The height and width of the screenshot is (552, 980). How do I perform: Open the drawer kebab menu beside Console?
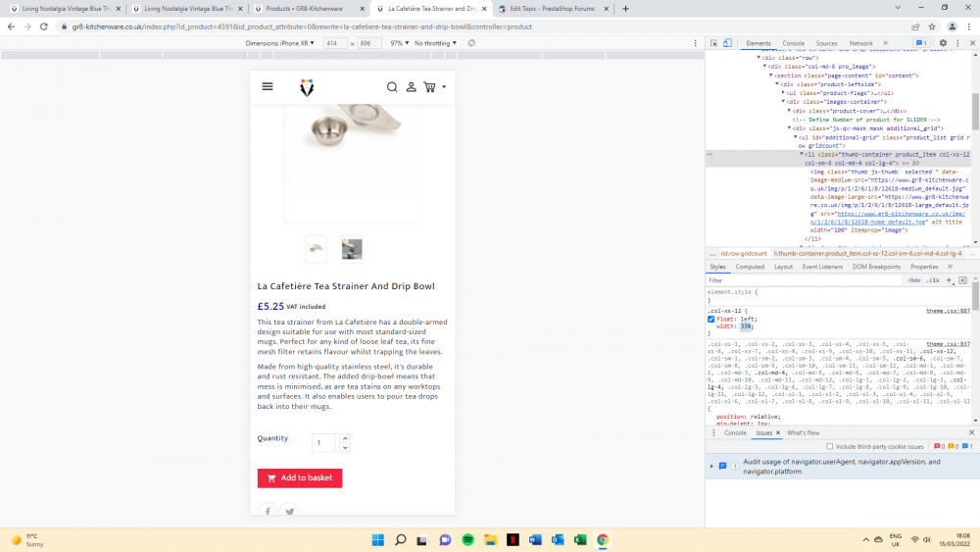coord(713,432)
